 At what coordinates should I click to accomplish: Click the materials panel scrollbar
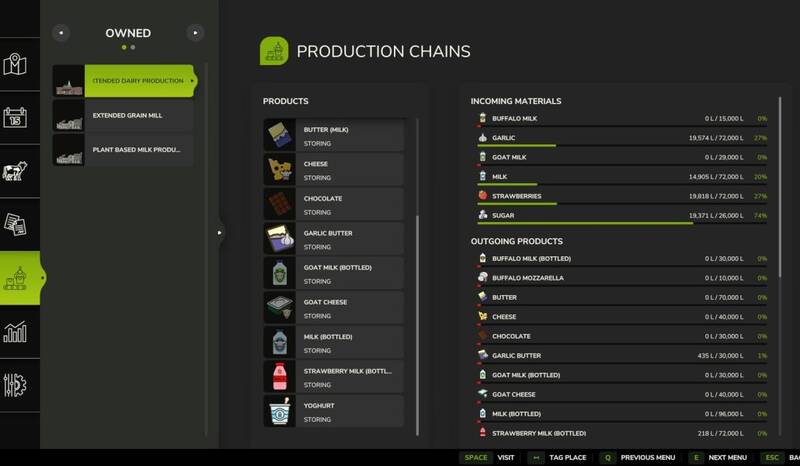[x=780, y=187]
